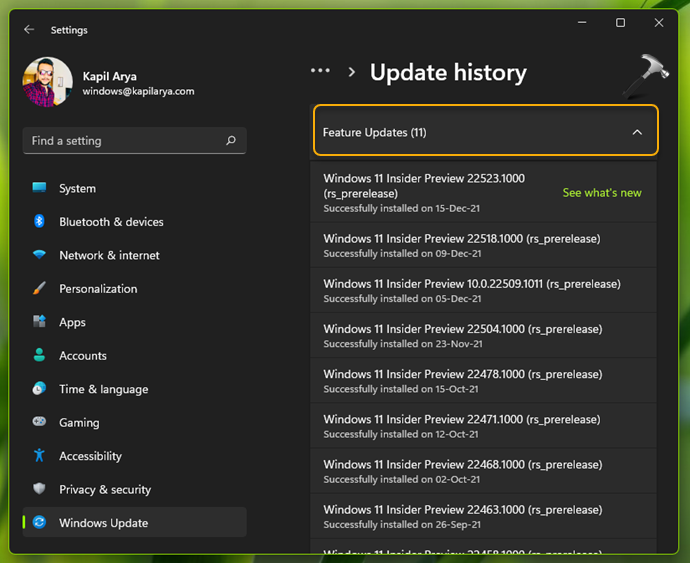
Task: Select Windows Update in the sidebar
Action: [x=103, y=523]
